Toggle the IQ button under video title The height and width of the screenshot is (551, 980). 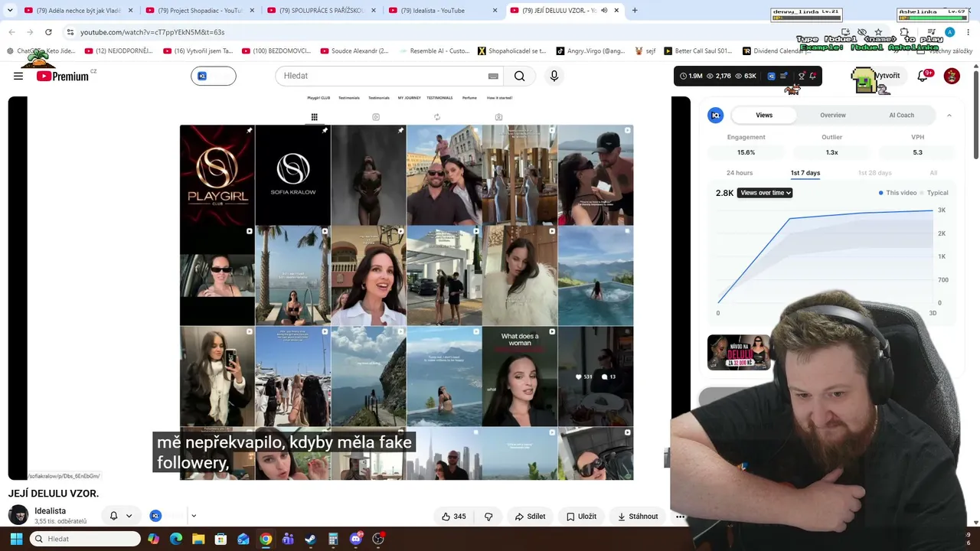click(x=155, y=516)
